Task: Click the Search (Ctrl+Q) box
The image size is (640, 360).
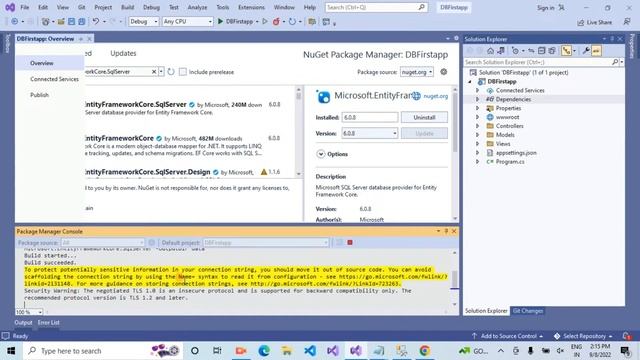Action: tap(376, 7)
